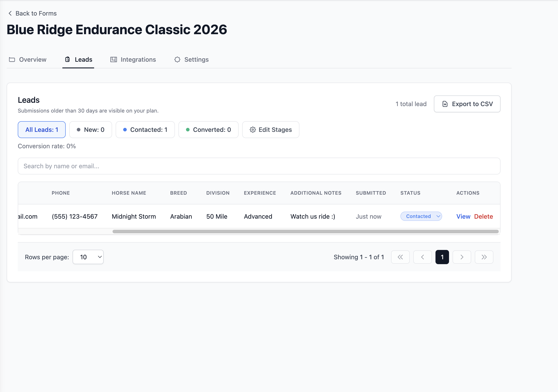Sort by PHONE column header
Image resolution: width=558 pixels, height=392 pixels.
61,193
